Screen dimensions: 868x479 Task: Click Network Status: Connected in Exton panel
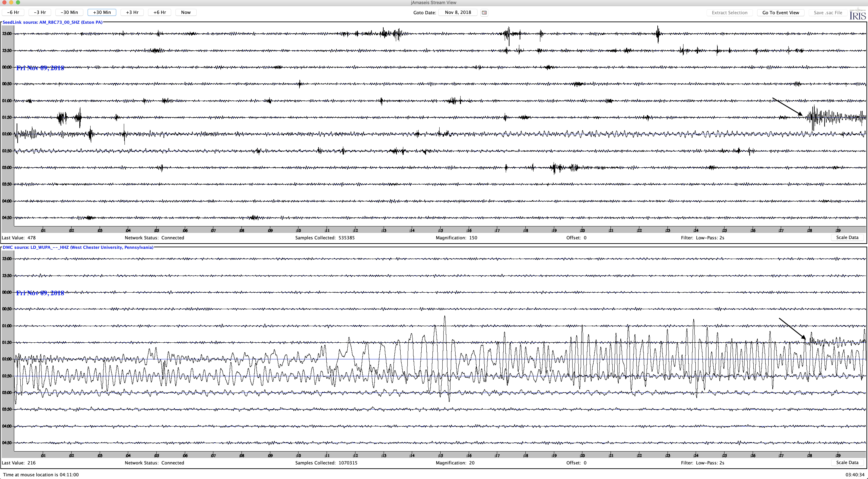click(154, 238)
